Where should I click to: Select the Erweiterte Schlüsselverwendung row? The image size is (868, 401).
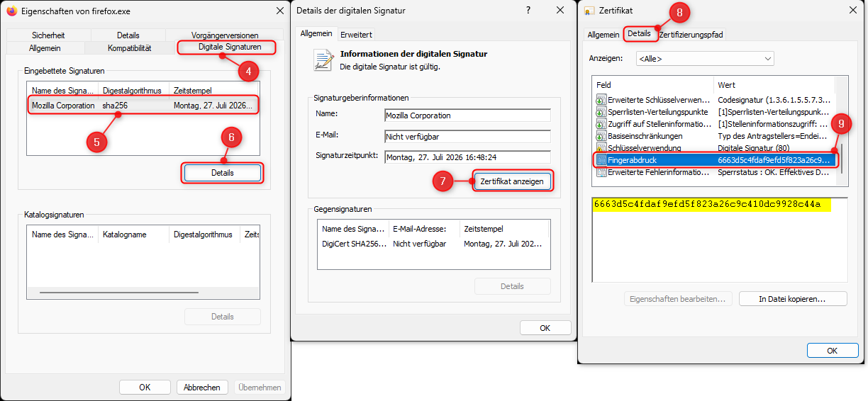click(714, 100)
